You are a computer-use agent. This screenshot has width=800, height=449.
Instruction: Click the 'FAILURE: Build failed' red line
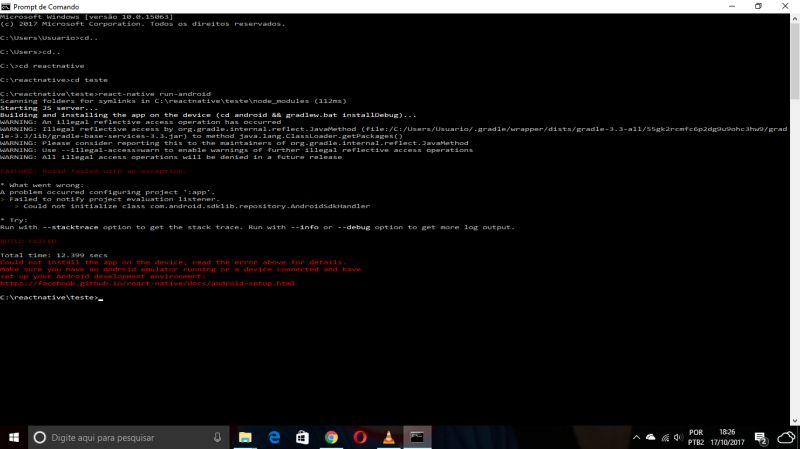click(92, 171)
